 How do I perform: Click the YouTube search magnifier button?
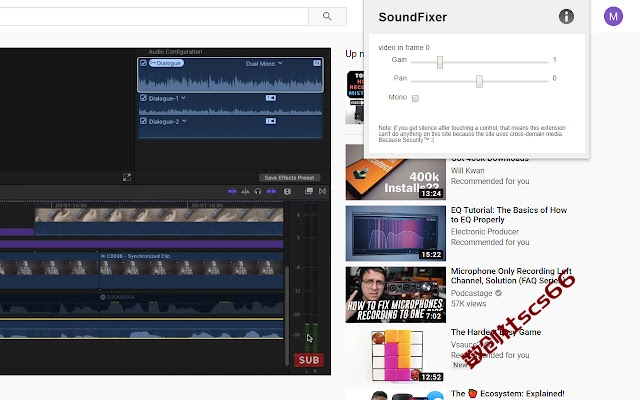327,16
